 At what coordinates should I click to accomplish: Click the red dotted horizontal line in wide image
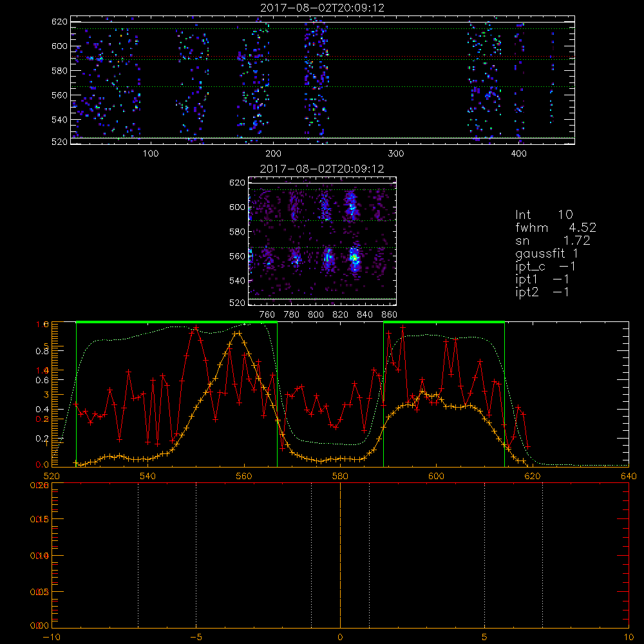(x=323, y=56)
